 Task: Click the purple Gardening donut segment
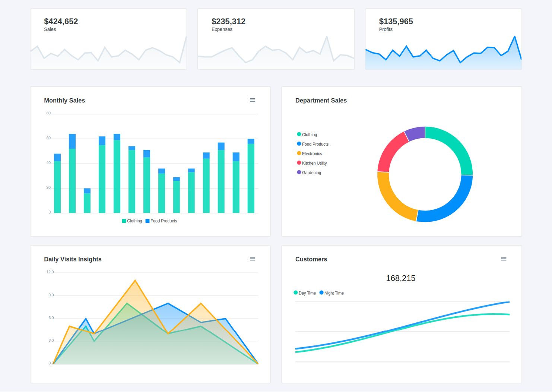click(x=416, y=133)
